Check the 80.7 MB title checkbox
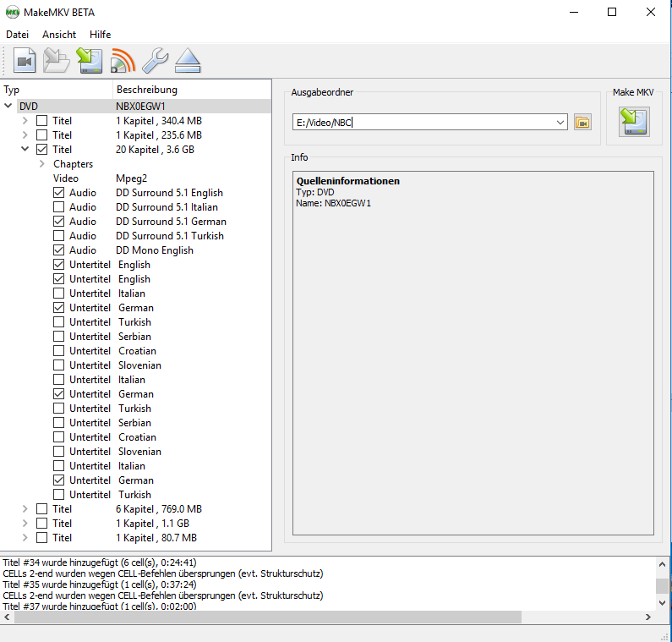The image size is (672, 642). (41, 538)
